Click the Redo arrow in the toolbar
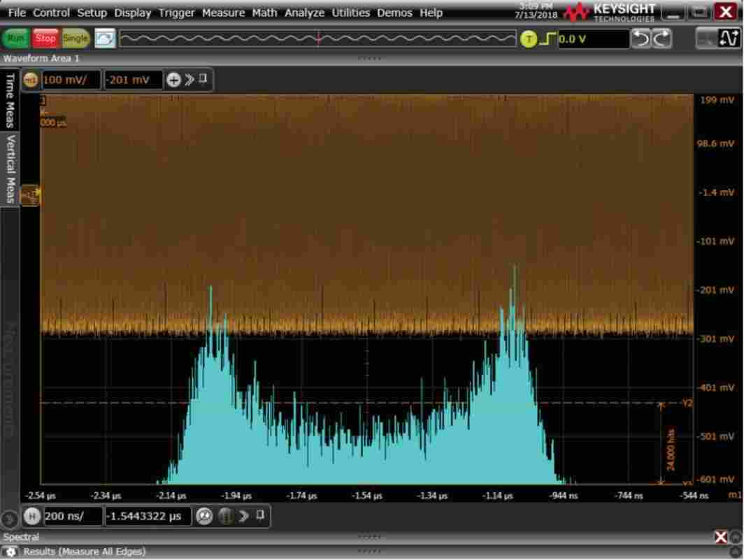The width and height of the screenshot is (744, 560). (x=661, y=39)
